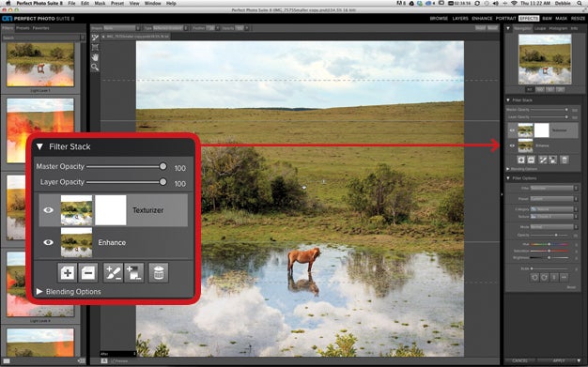This screenshot has width=588, height=367.
Task: Open the Filter dropdown in Filter Options
Action: pyautogui.click(x=554, y=188)
